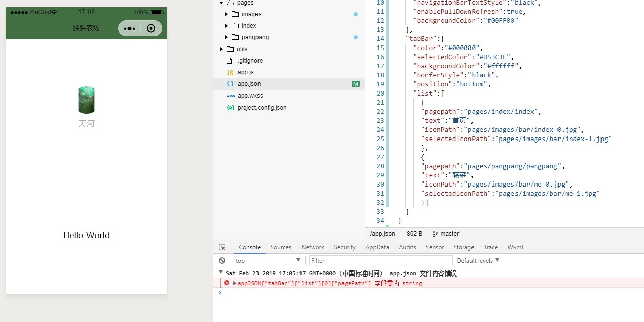Click the wxss icon beside app.wxss
The height and width of the screenshot is (322, 644).
pyautogui.click(x=230, y=96)
